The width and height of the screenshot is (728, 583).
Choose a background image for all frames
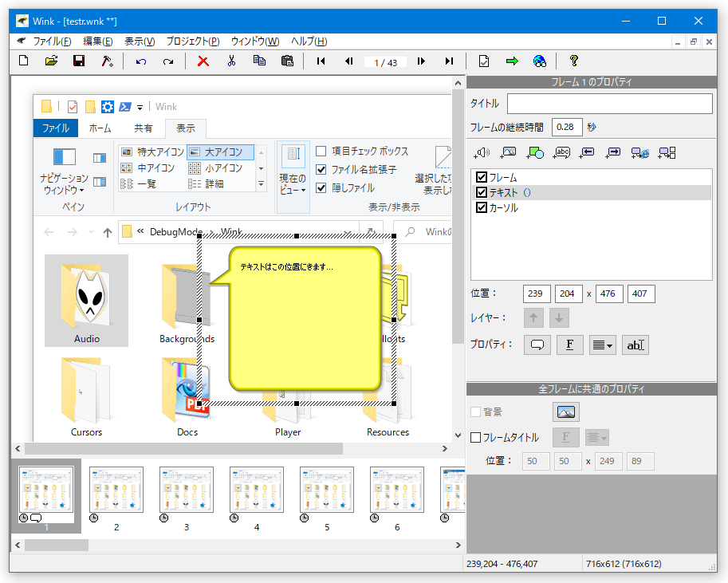pos(566,412)
